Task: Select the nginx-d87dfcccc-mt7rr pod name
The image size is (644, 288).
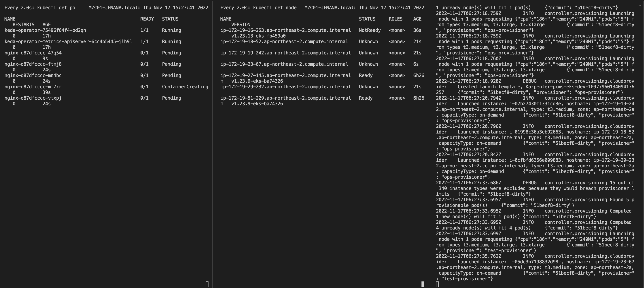Action: click(x=33, y=87)
